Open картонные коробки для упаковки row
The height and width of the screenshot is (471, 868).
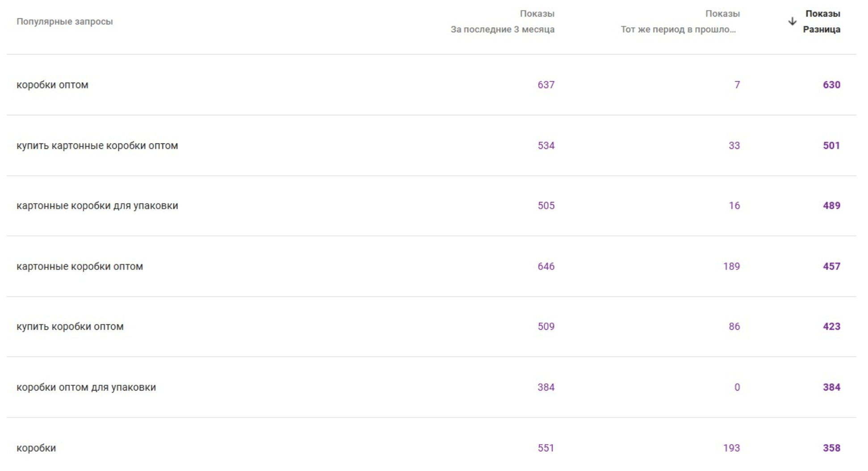coord(97,206)
